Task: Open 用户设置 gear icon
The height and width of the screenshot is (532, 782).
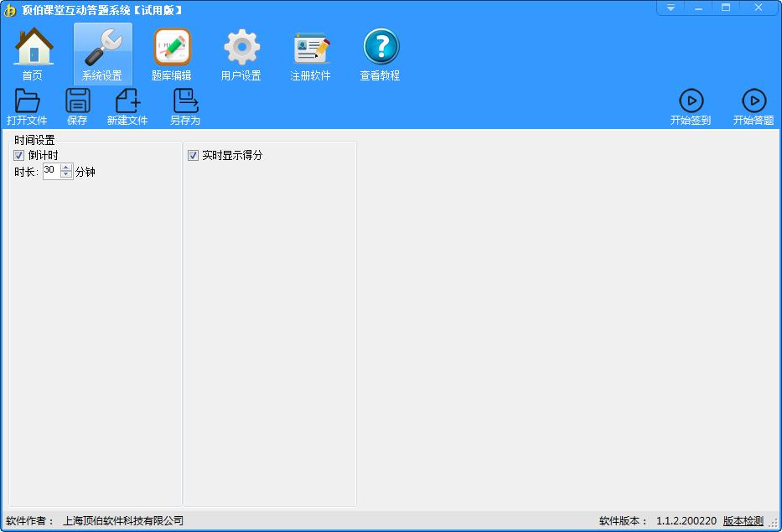Action: point(241,54)
